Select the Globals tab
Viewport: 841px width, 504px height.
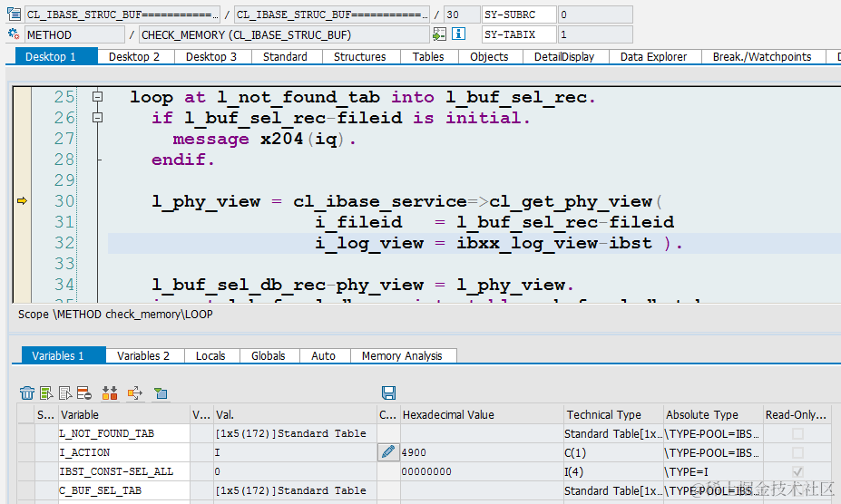coord(269,356)
